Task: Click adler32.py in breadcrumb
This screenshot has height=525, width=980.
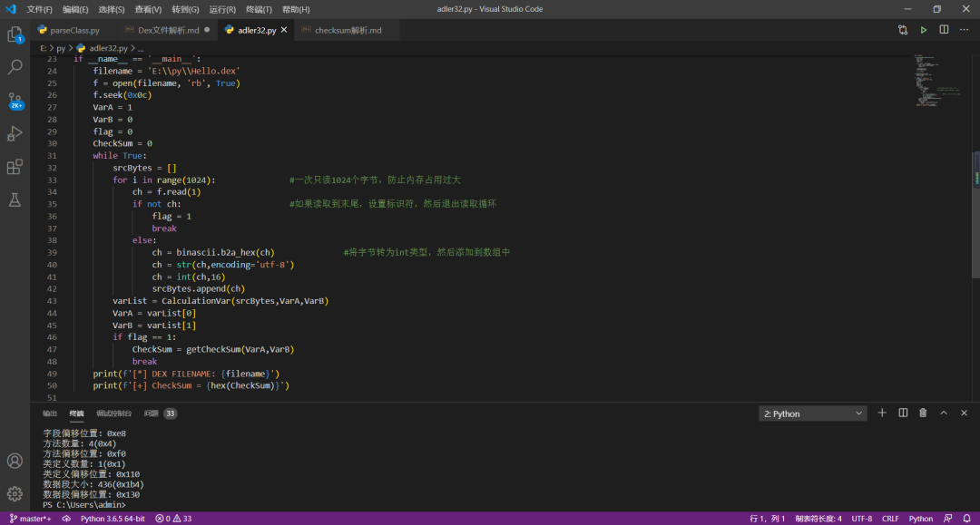Action: point(107,48)
